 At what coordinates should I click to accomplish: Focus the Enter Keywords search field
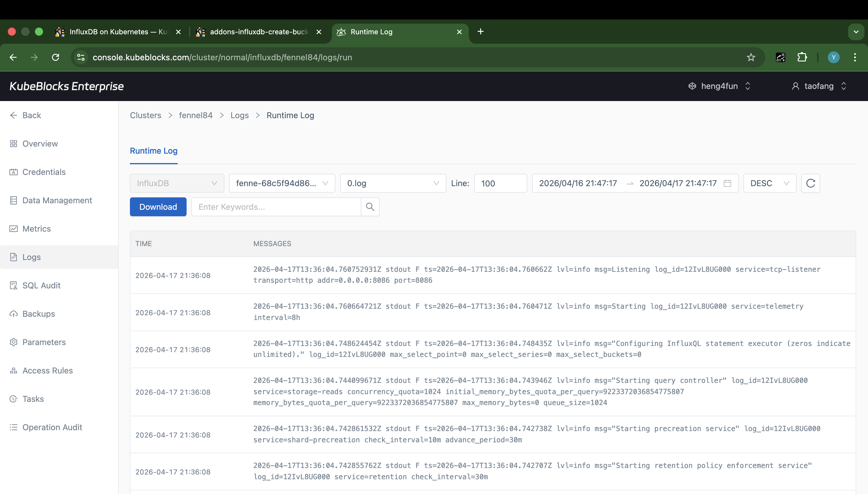[x=276, y=207]
